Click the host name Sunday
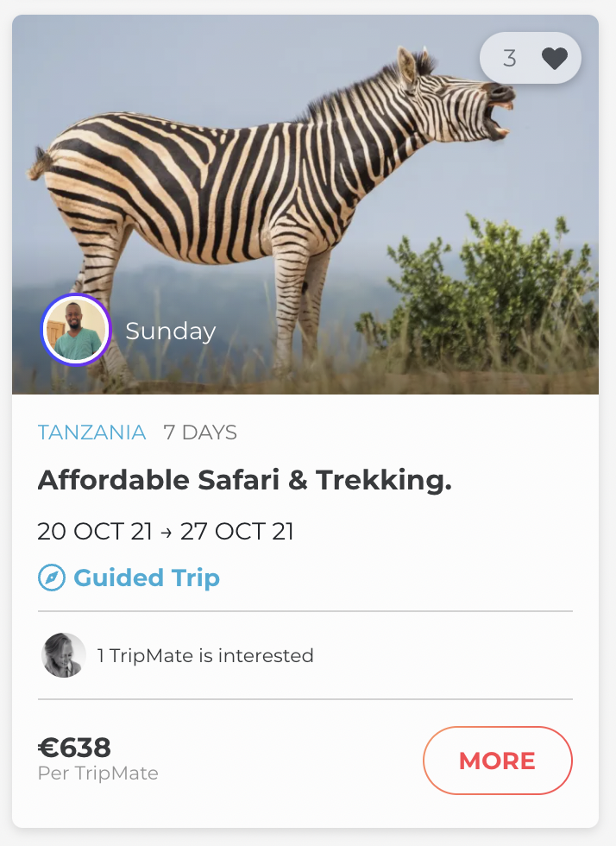Screen dimensions: 616x846 pos(171,331)
